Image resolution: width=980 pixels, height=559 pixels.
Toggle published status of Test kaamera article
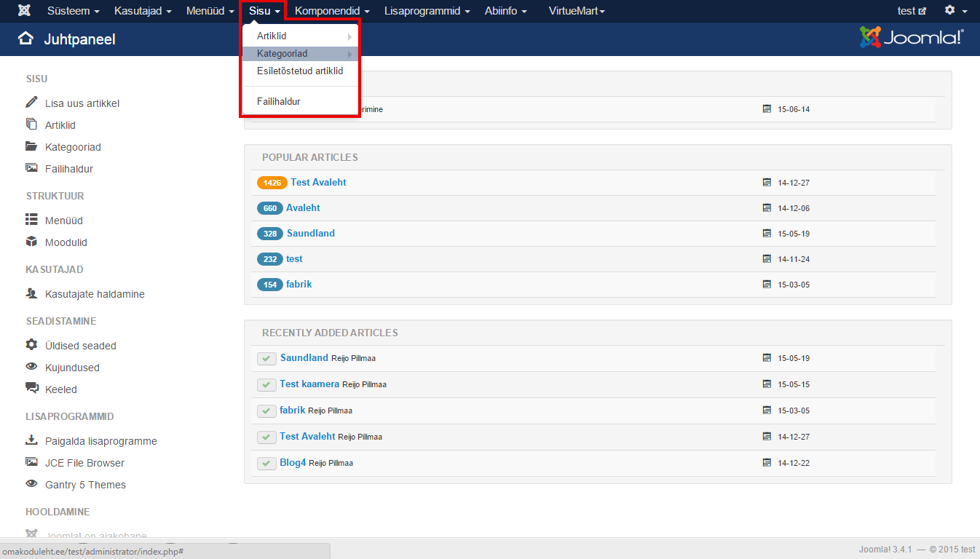tap(266, 384)
